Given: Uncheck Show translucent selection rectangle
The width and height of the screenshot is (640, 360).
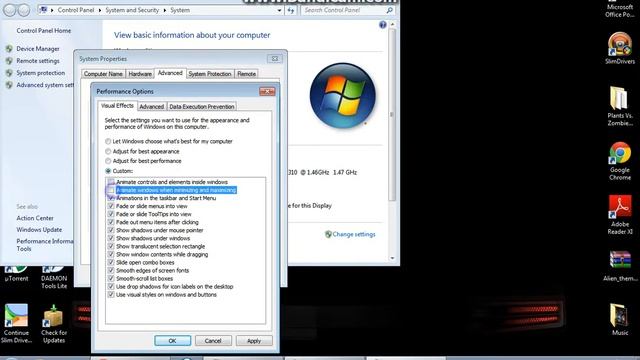Looking at the screenshot, I should click(x=111, y=247).
